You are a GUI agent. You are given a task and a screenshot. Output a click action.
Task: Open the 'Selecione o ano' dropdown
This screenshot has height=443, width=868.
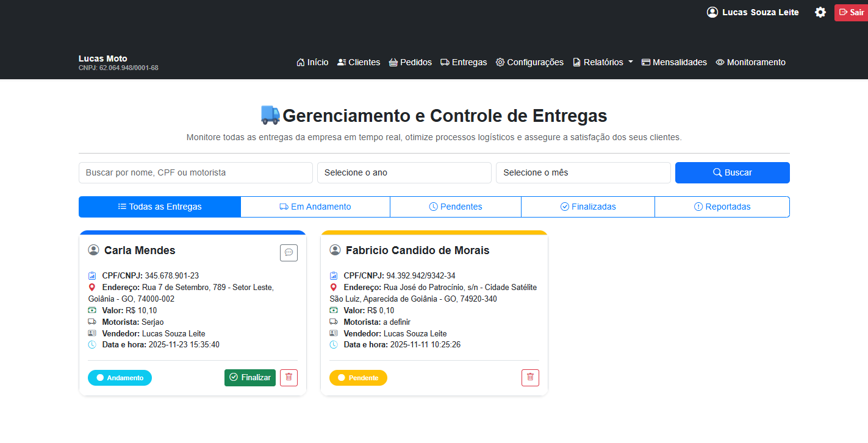[x=404, y=172]
